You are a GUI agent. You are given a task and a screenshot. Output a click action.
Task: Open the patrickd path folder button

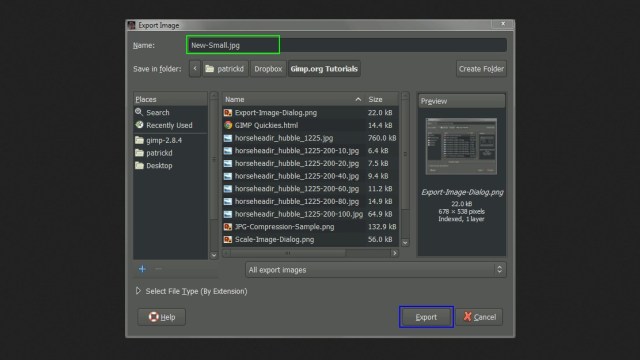(x=225, y=69)
